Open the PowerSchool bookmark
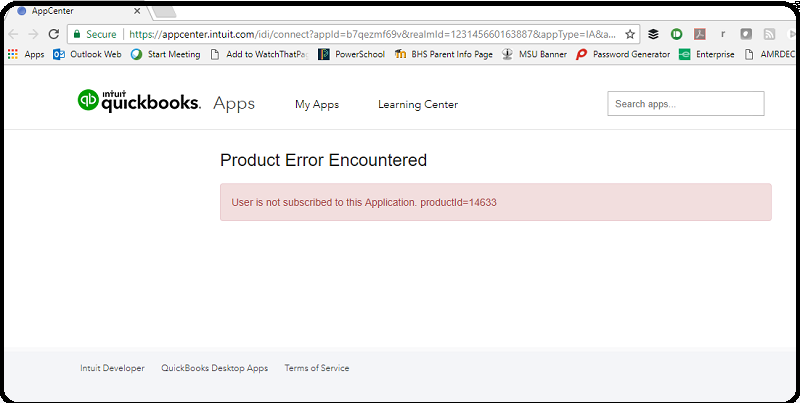This screenshot has height=403, width=800. click(352, 54)
